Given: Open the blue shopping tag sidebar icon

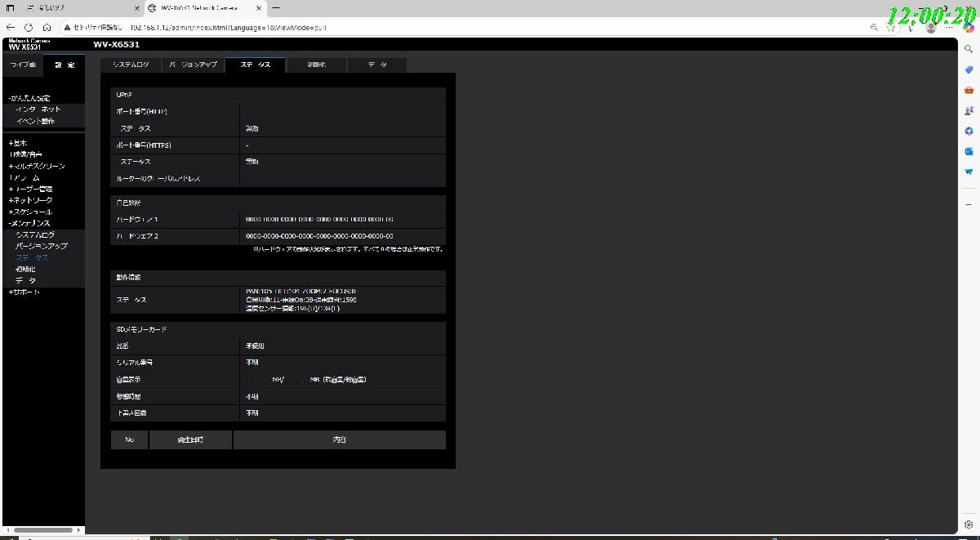Looking at the screenshot, I should (969, 69).
